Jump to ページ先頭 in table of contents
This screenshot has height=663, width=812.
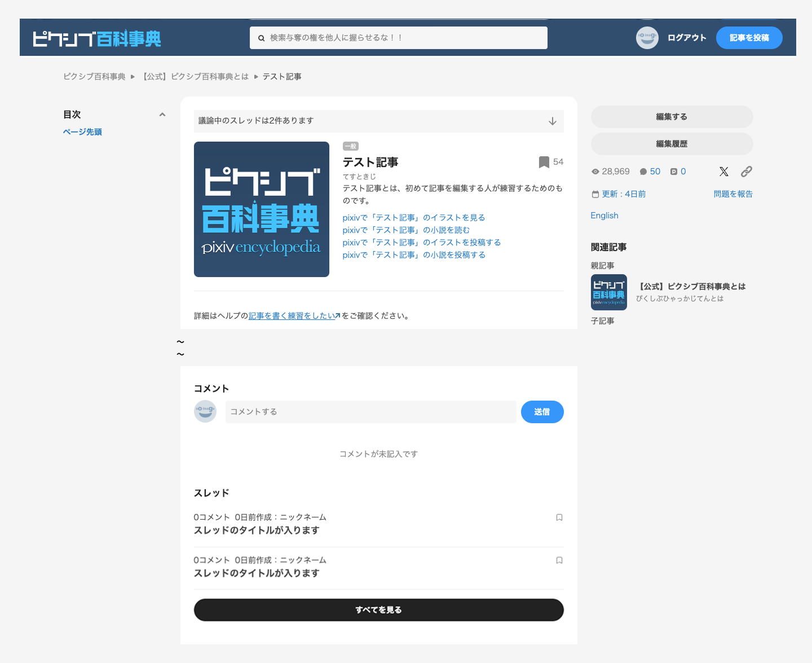(x=82, y=132)
